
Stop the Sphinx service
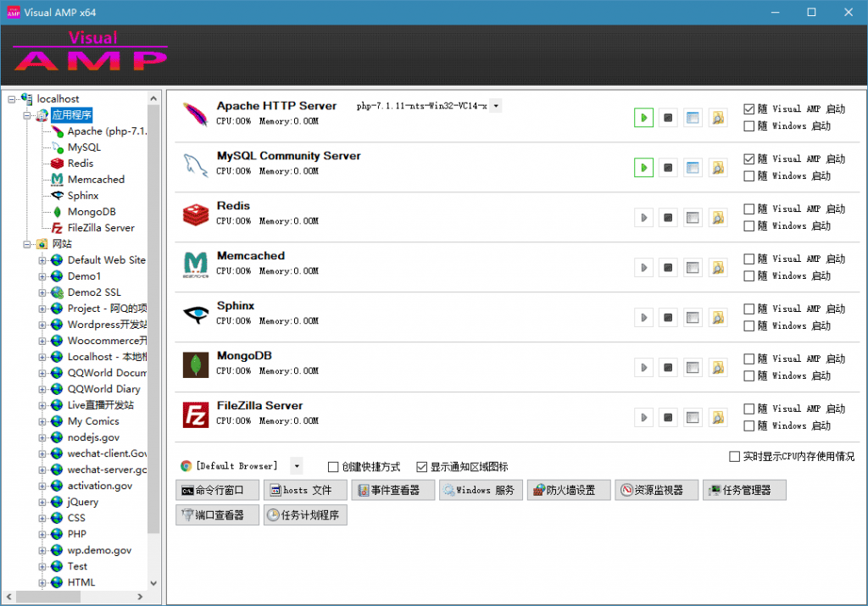tap(668, 317)
